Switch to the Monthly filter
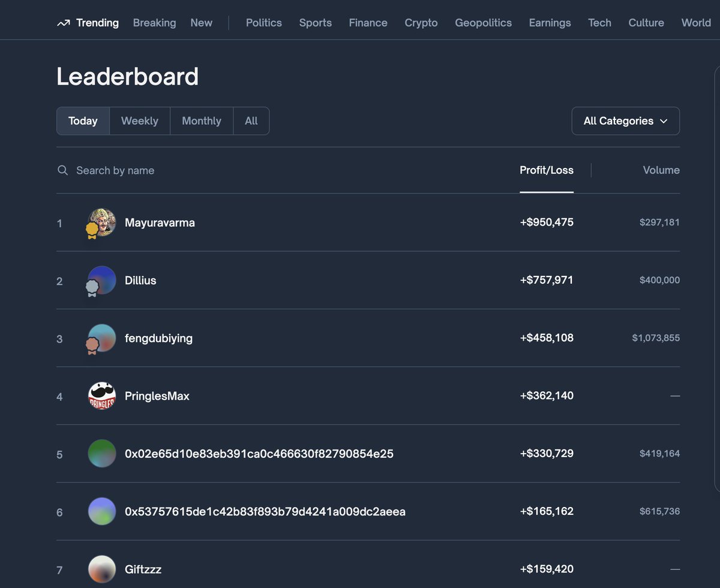 click(x=202, y=121)
